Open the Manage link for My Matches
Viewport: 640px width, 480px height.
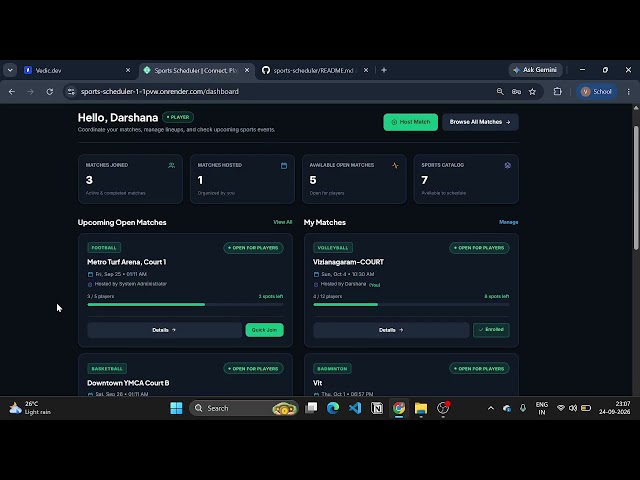508,222
